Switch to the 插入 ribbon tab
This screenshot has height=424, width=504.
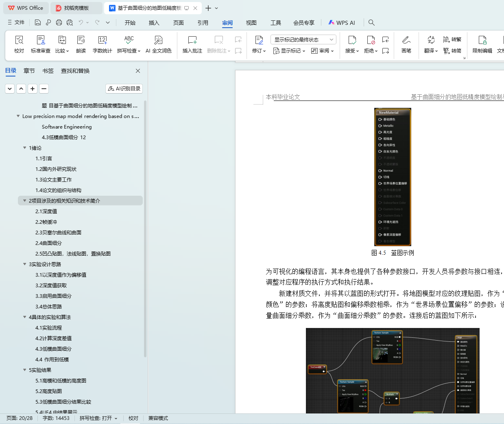pos(154,23)
